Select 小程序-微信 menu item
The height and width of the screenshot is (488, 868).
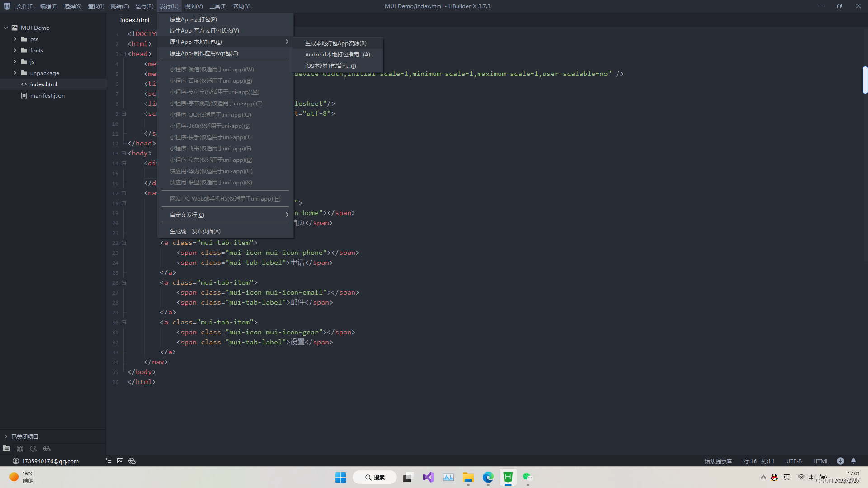pyautogui.click(x=225, y=70)
